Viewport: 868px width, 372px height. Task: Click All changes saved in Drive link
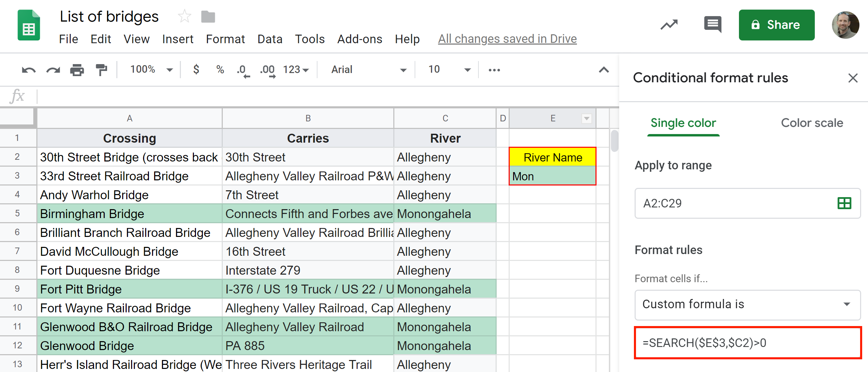point(507,38)
